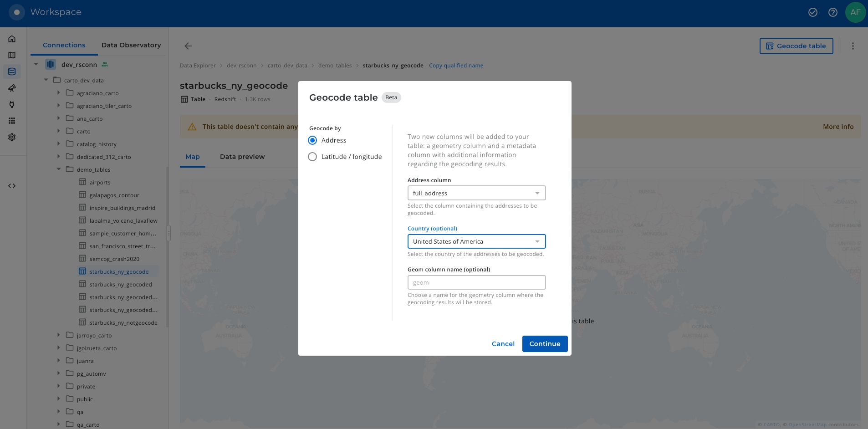Switch to the Data preview tab
This screenshot has height=429, width=868.
[x=242, y=157]
